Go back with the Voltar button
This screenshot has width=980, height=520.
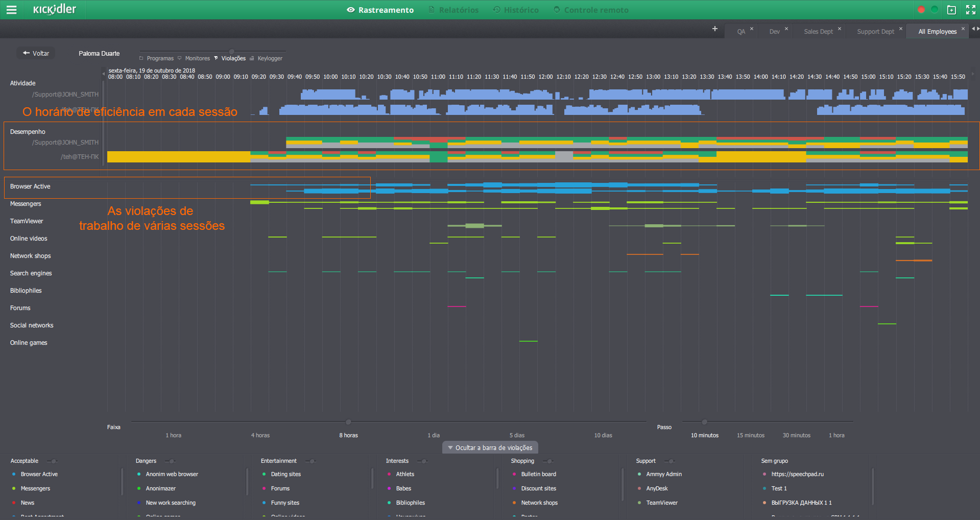click(36, 53)
